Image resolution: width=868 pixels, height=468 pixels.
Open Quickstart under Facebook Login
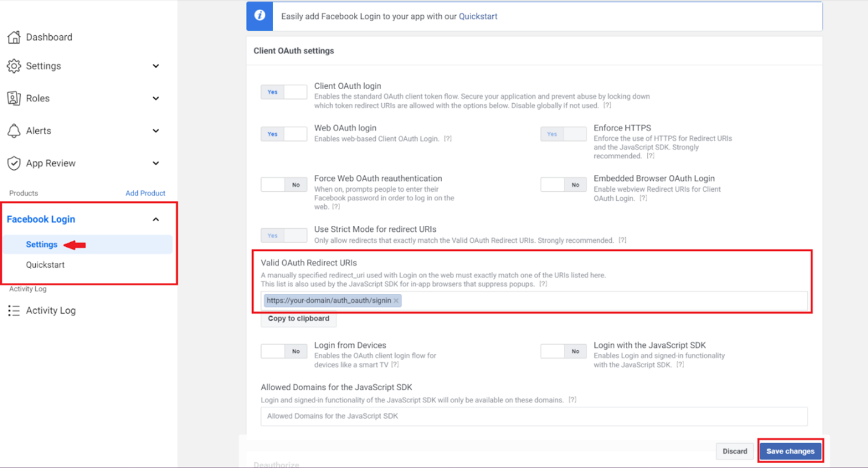pos(46,265)
